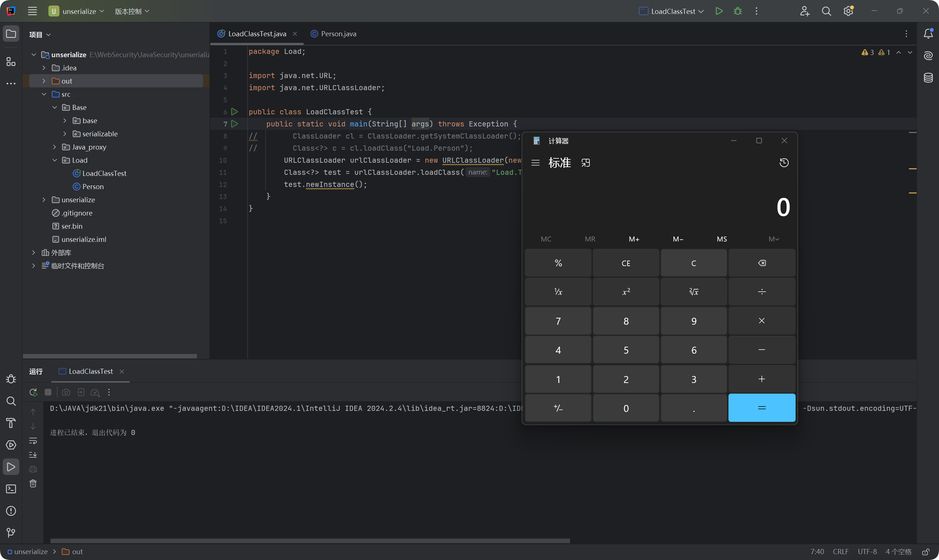The width and height of the screenshot is (939, 560).
Task: Open the Services tool window icon
Action: [x=11, y=445]
